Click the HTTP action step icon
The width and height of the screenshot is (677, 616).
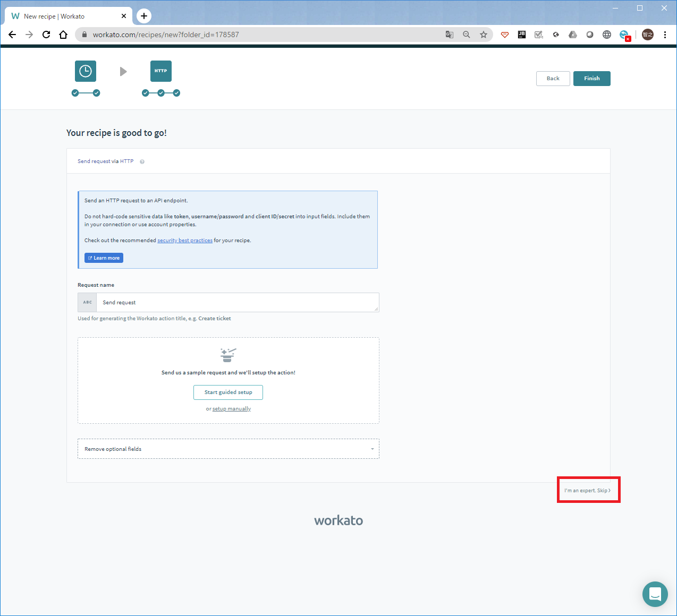click(x=161, y=71)
